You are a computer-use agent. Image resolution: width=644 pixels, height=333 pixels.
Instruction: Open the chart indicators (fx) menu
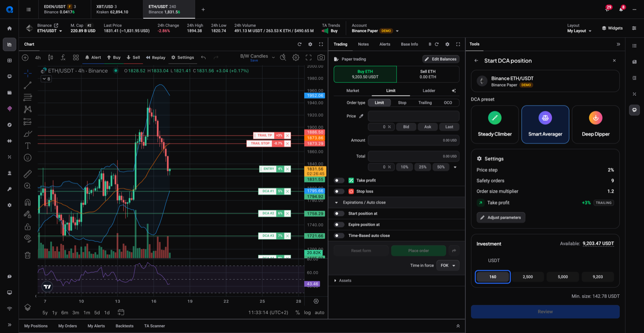[63, 57]
